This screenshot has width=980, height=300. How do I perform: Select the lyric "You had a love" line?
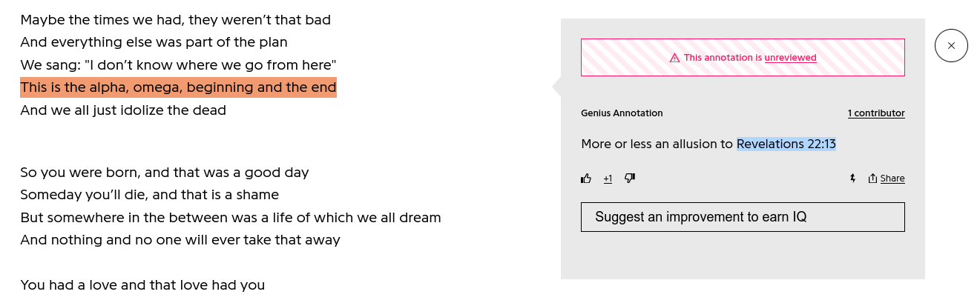click(142, 284)
